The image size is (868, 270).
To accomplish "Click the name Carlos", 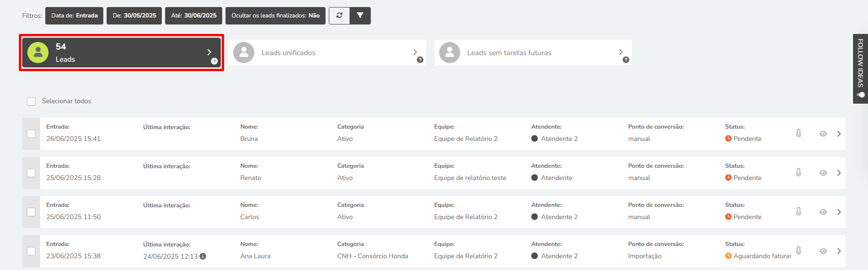I will [250, 217].
